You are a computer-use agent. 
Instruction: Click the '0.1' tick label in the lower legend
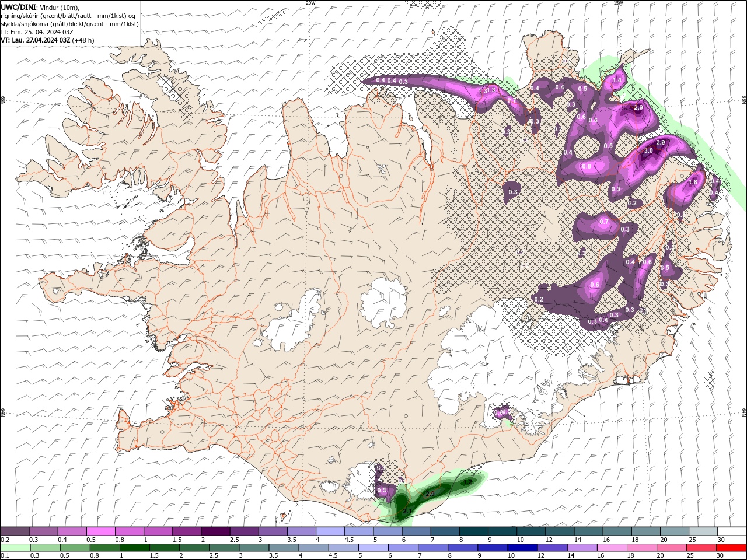5,556
